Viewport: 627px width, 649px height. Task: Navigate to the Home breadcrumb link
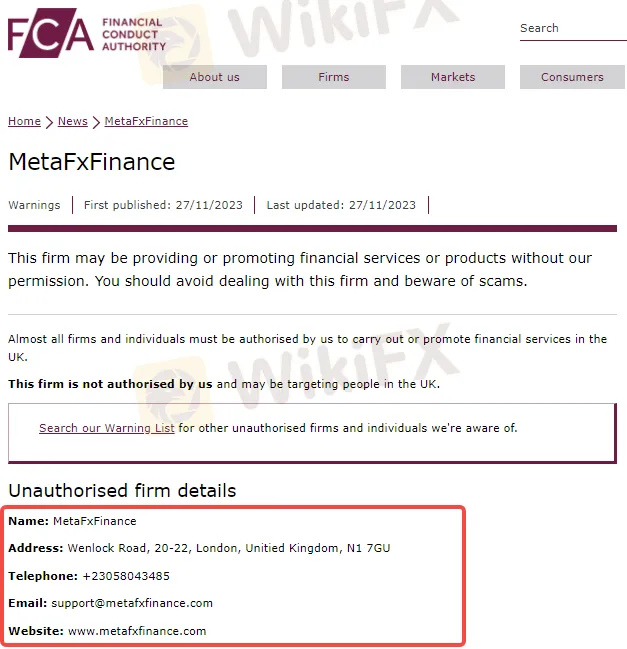click(x=24, y=121)
